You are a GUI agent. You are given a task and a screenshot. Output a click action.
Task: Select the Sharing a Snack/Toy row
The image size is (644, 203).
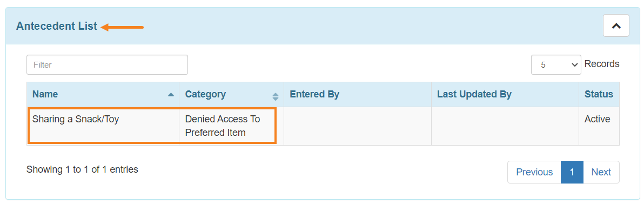click(x=323, y=126)
